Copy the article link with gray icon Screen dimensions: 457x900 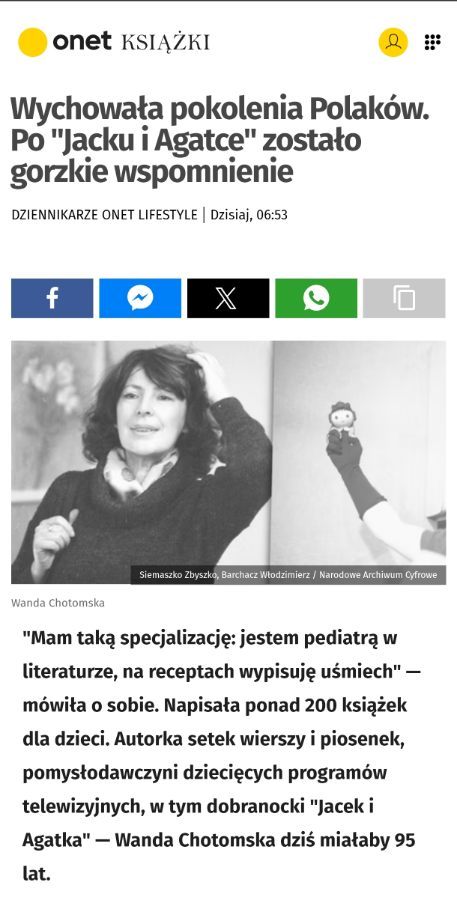coord(404,298)
